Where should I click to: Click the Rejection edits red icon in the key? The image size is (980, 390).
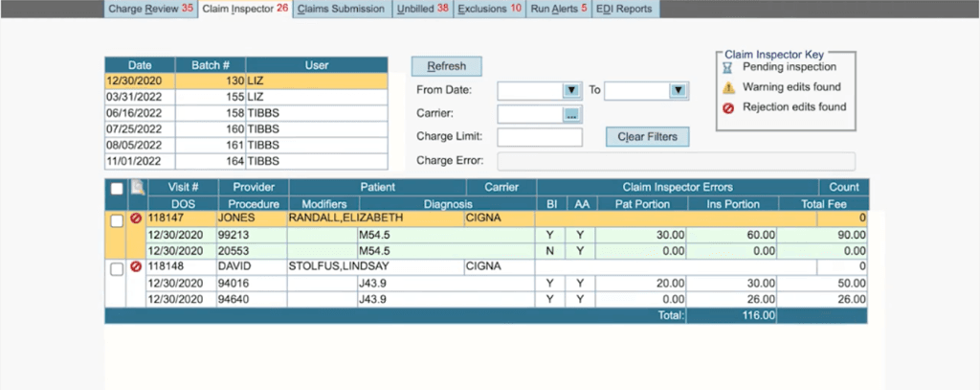pos(728,108)
